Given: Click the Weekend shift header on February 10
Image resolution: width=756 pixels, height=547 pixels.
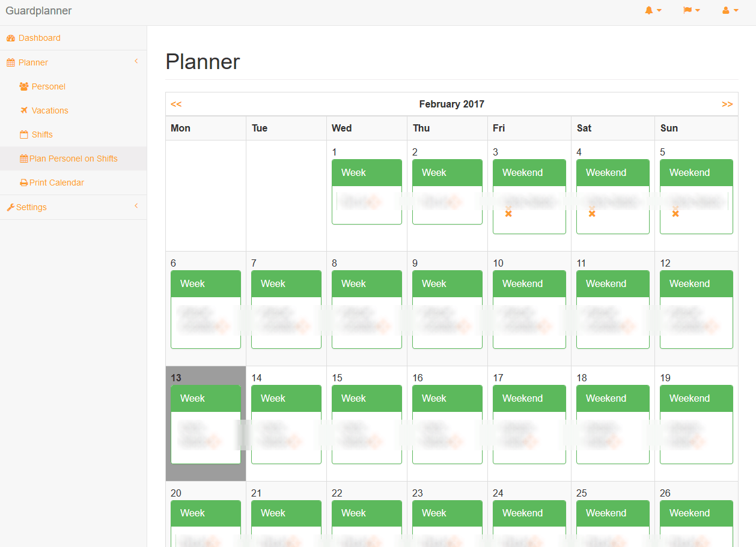Looking at the screenshot, I should coord(529,283).
